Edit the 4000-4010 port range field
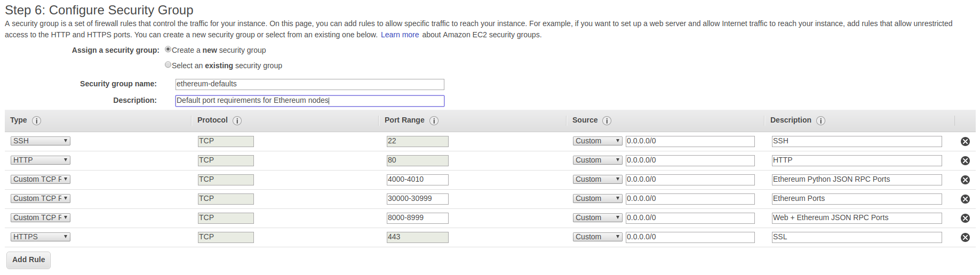 (x=417, y=180)
